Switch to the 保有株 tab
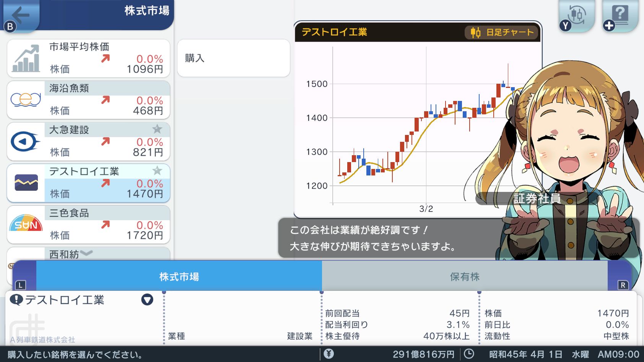This screenshot has width=644, height=362. tap(464, 276)
